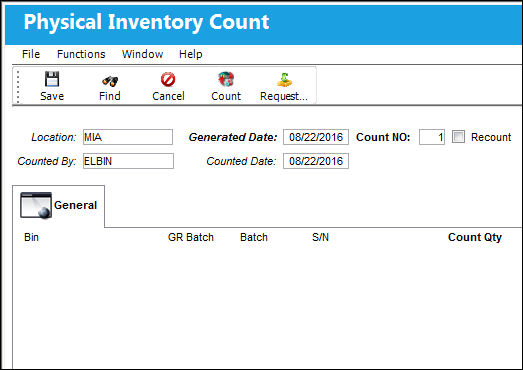Click the Counted By field containing ELBIN
This screenshot has width=523, height=370.
[128, 161]
